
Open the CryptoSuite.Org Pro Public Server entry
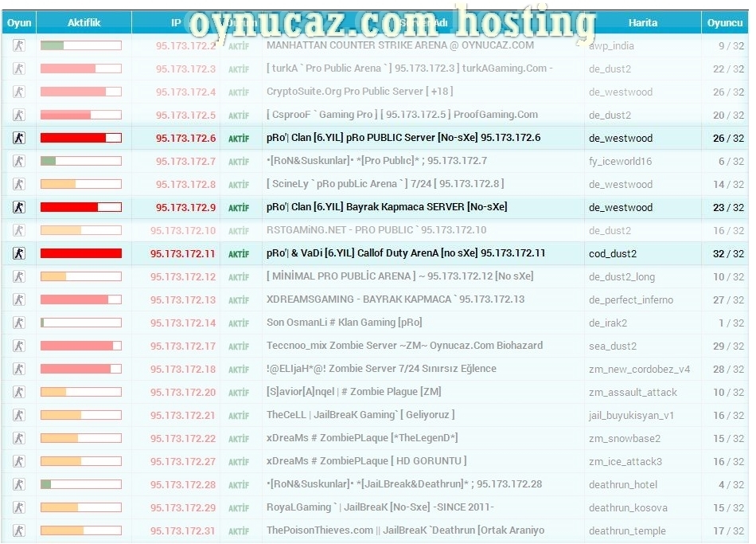point(360,92)
